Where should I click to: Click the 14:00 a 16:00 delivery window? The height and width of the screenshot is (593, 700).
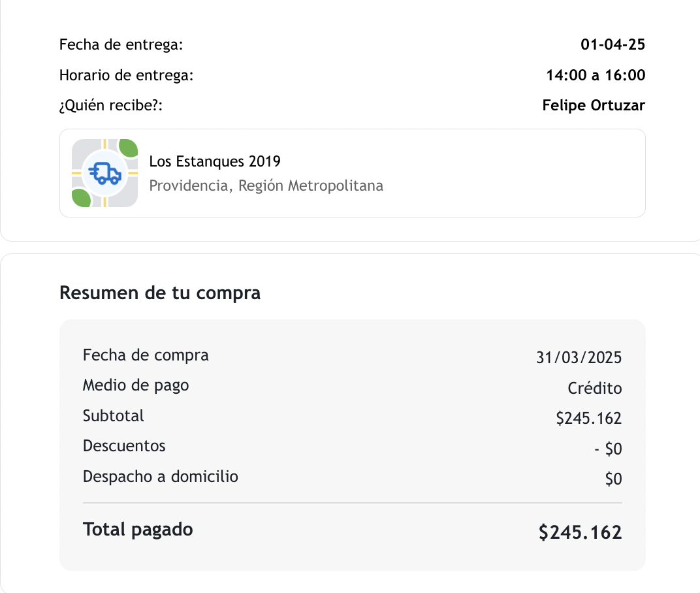pyautogui.click(x=596, y=75)
